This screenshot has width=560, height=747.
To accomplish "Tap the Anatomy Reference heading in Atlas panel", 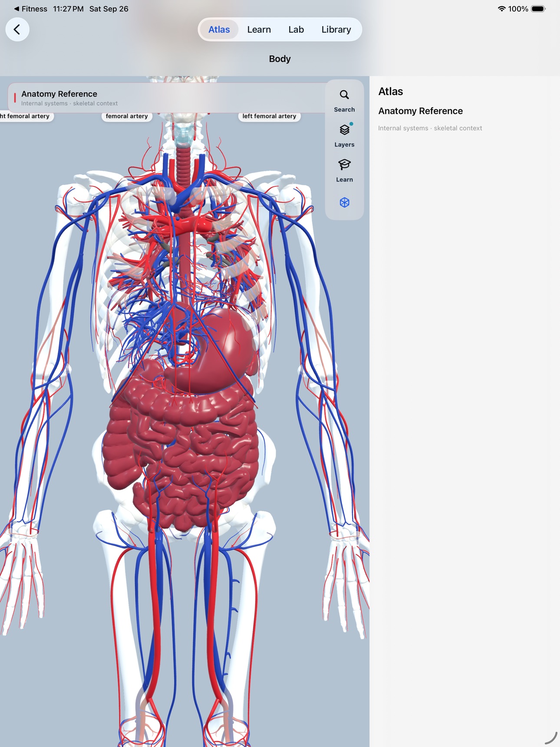I will pyautogui.click(x=420, y=111).
